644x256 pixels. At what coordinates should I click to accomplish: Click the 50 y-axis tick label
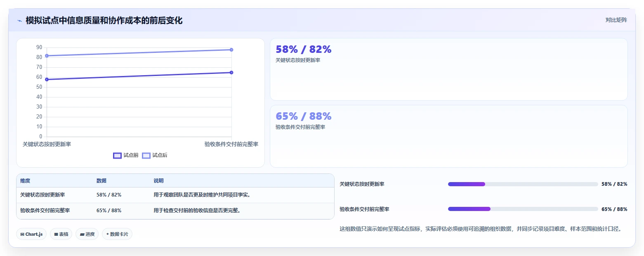click(39, 87)
